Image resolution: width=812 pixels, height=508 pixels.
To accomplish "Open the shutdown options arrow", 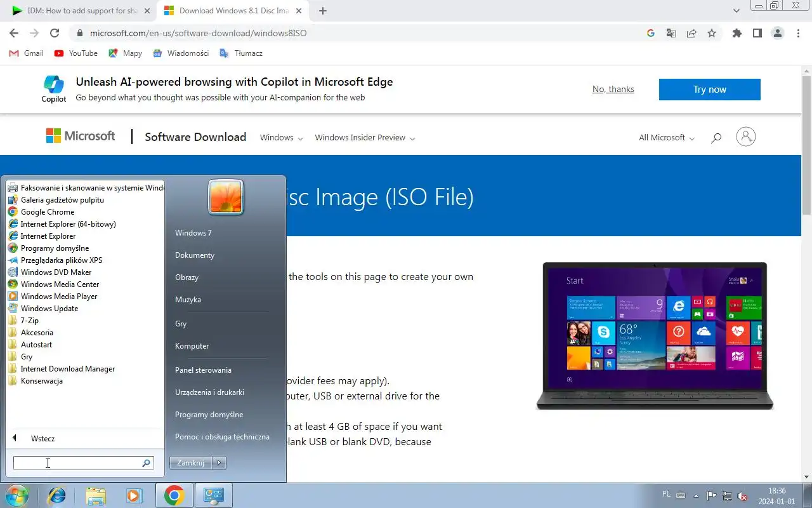I will click(219, 463).
